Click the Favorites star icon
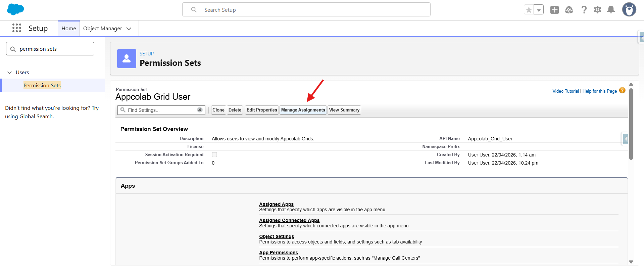Image resolution: width=644 pixels, height=270 pixels. click(x=529, y=10)
